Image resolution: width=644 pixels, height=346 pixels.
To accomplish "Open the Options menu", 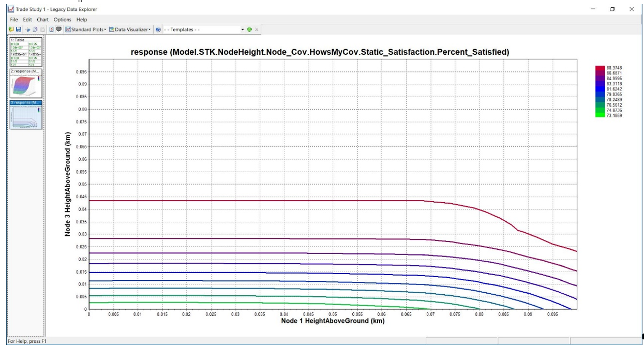I will [63, 20].
